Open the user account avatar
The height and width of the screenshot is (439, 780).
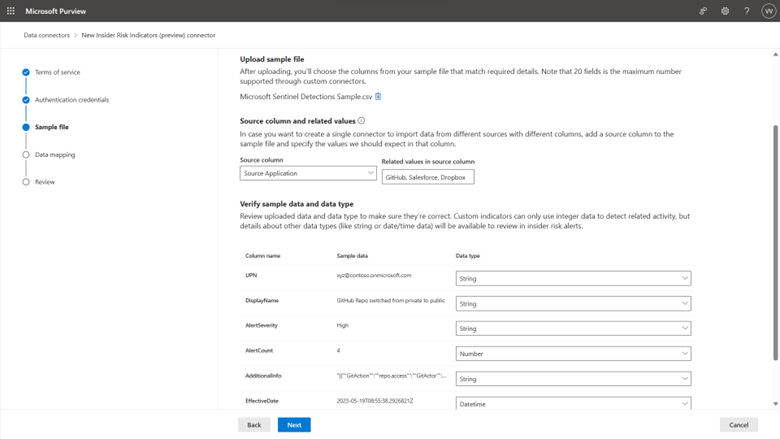(768, 11)
